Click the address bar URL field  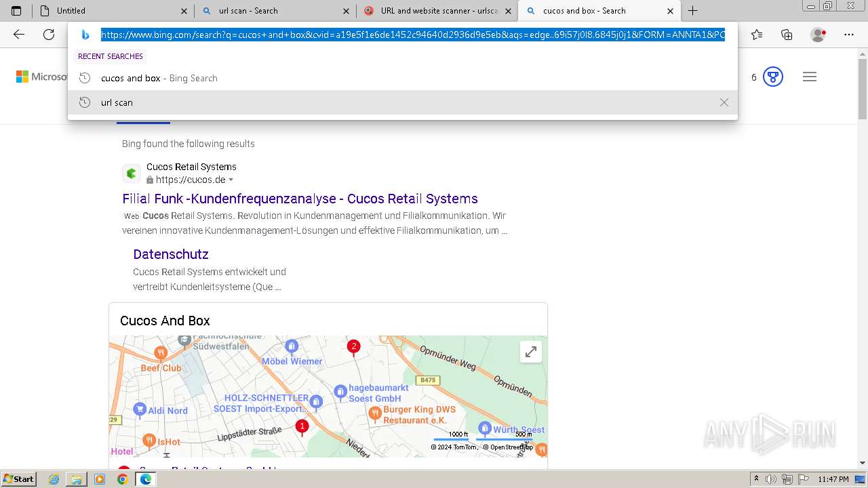click(413, 35)
